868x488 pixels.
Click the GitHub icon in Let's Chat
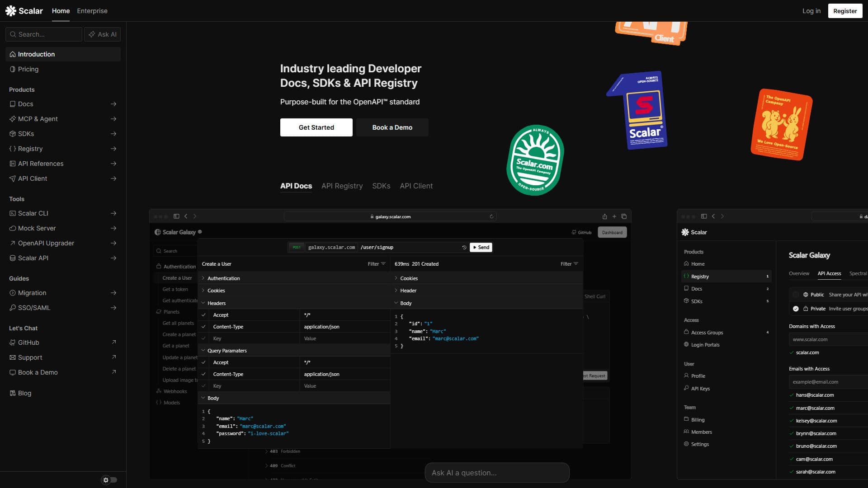click(x=13, y=343)
